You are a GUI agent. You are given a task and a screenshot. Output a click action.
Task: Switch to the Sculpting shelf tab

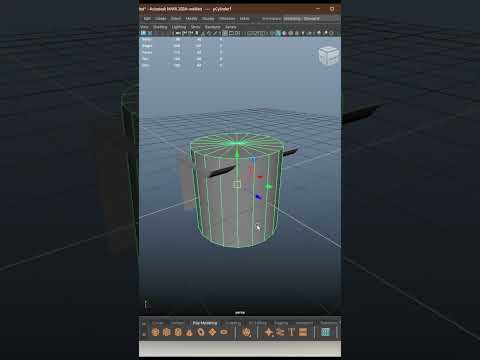click(x=233, y=323)
